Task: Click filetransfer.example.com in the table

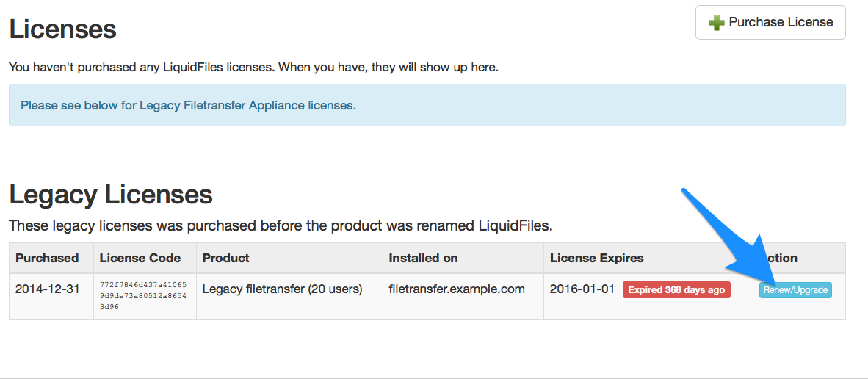Action: (x=457, y=289)
